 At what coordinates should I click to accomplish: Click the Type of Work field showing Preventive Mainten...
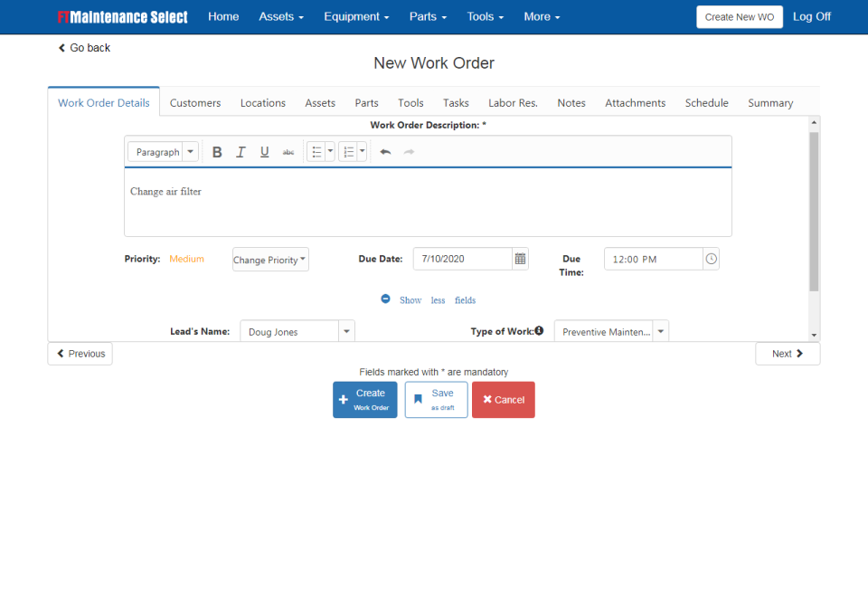[603, 332]
